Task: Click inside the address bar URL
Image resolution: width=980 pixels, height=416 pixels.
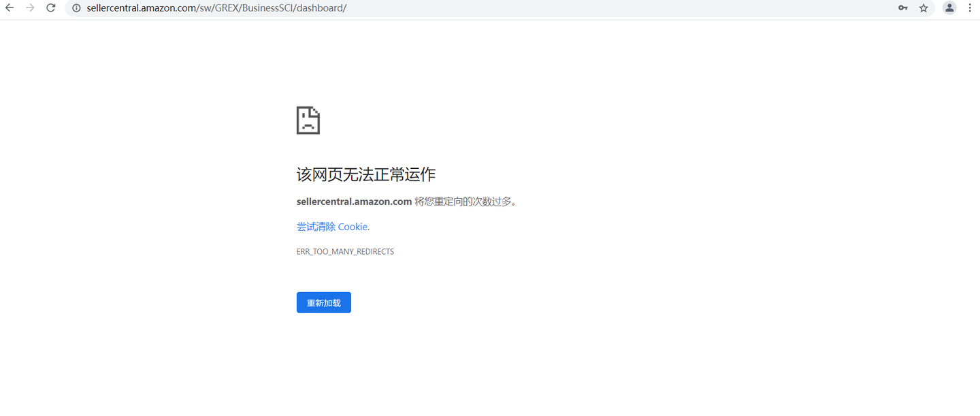Action: (x=217, y=7)
